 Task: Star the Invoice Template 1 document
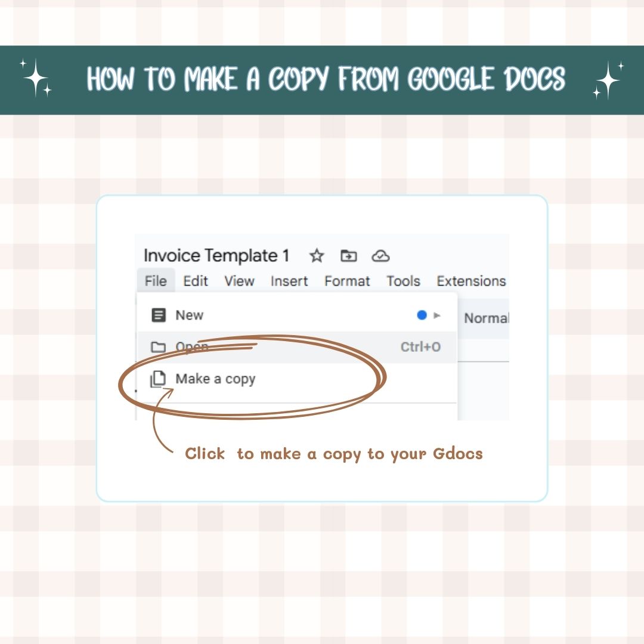[x=317, y=256]
